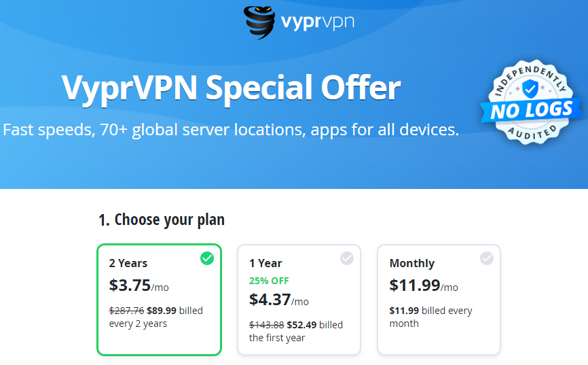Image resolution: width=588 pixels, height=365 pixels.
Task: Click the vyprvpn wordmark in header
Action: pyautogui.click(x=317, y=22)
